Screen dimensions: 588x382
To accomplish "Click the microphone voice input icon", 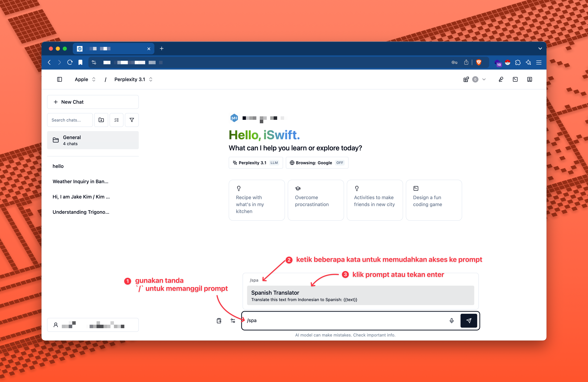I will (452, 321).
